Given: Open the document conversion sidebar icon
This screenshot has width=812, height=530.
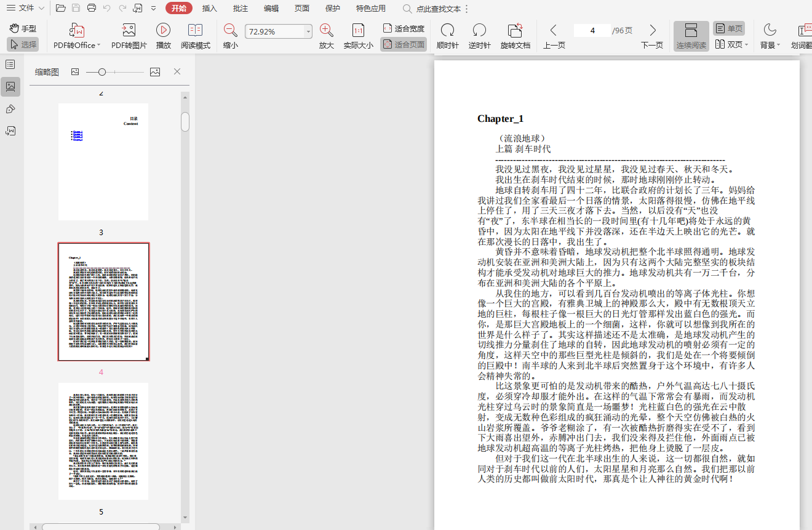Looking at the screenshot, I should tap(10, 130).
